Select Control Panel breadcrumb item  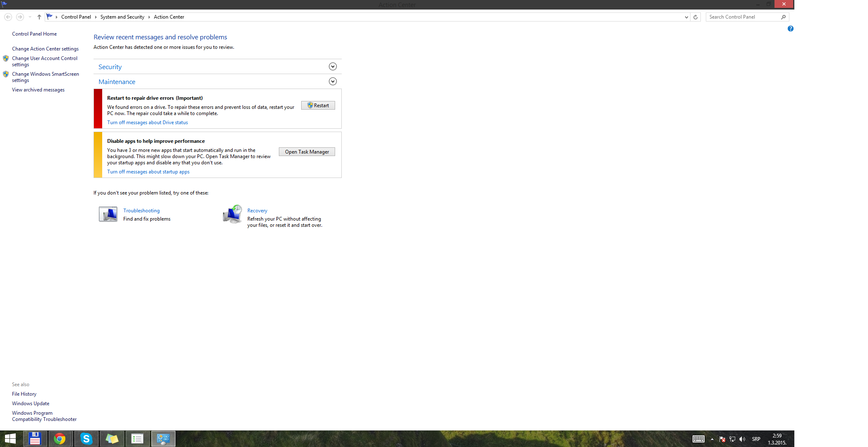click(76, 17)
